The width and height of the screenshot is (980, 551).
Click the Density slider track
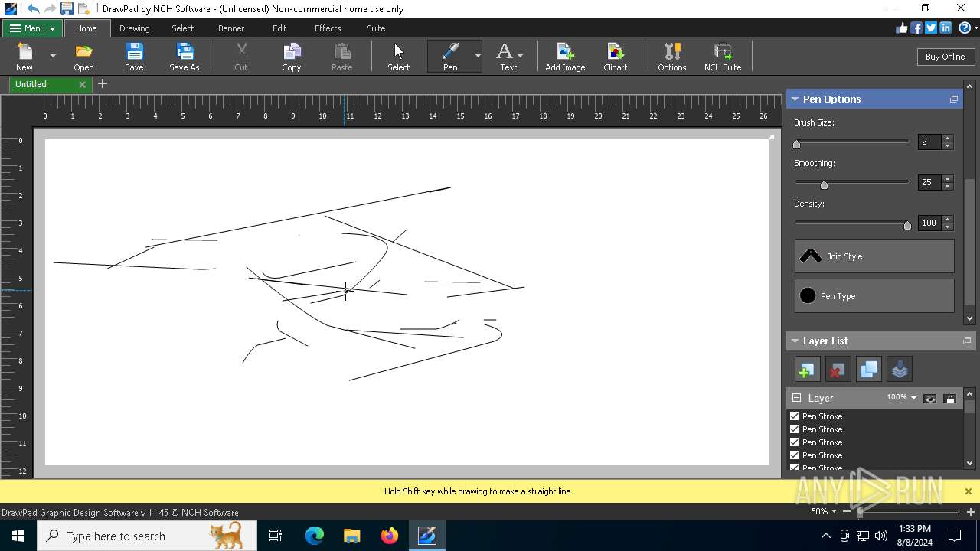(x=851, y=223)
